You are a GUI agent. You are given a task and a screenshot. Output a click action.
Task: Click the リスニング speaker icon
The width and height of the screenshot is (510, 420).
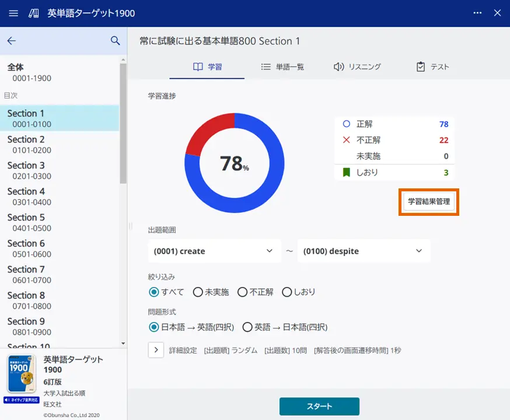339,67
